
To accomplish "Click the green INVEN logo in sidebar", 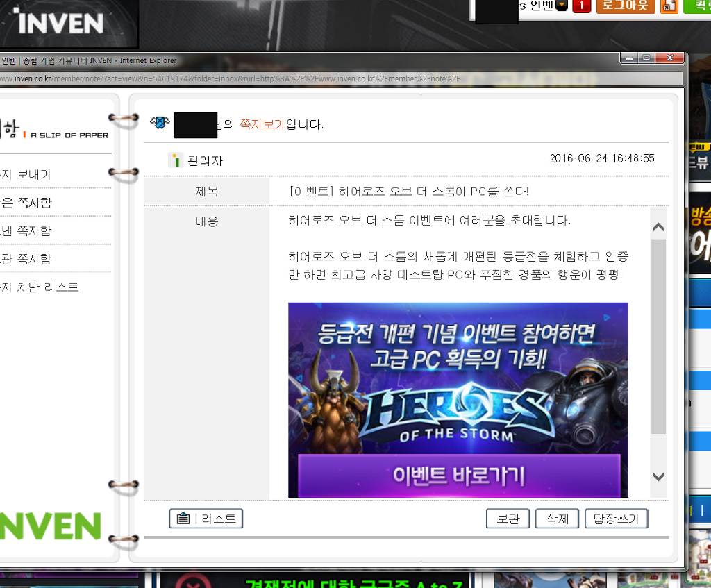I will 50,527.
